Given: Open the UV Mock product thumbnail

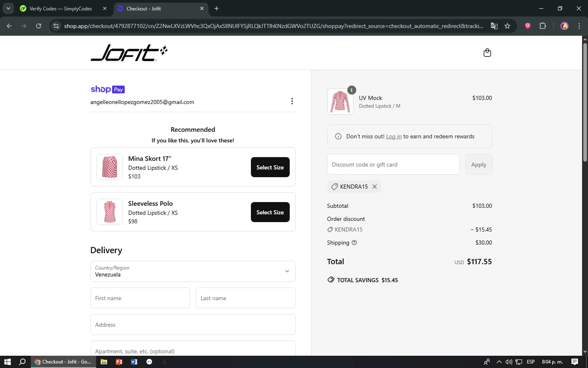Looking at the screenshot, I should pyautogui.click(x=340, y=102).
